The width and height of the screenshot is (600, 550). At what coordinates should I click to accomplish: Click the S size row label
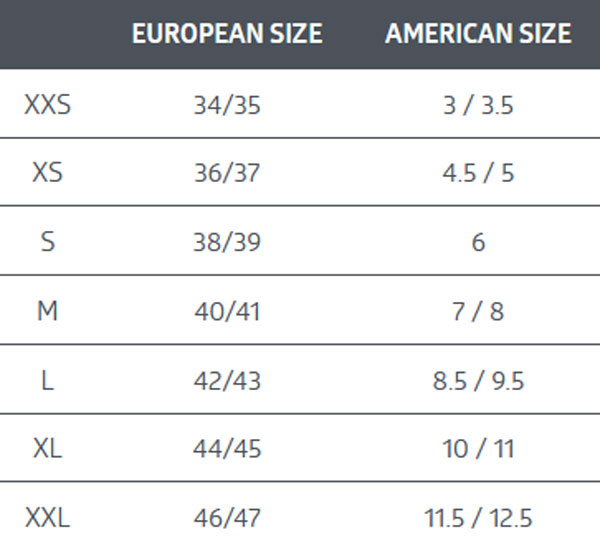coord(48,242)
